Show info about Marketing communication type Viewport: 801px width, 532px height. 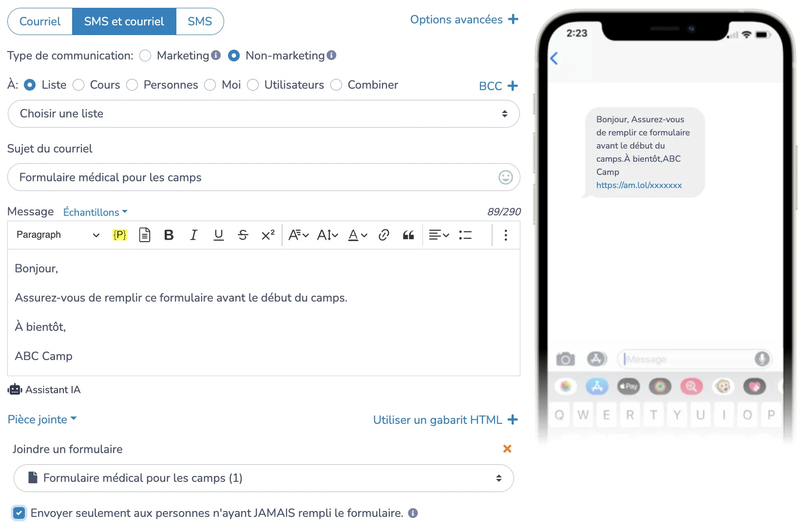pos(216,55)
